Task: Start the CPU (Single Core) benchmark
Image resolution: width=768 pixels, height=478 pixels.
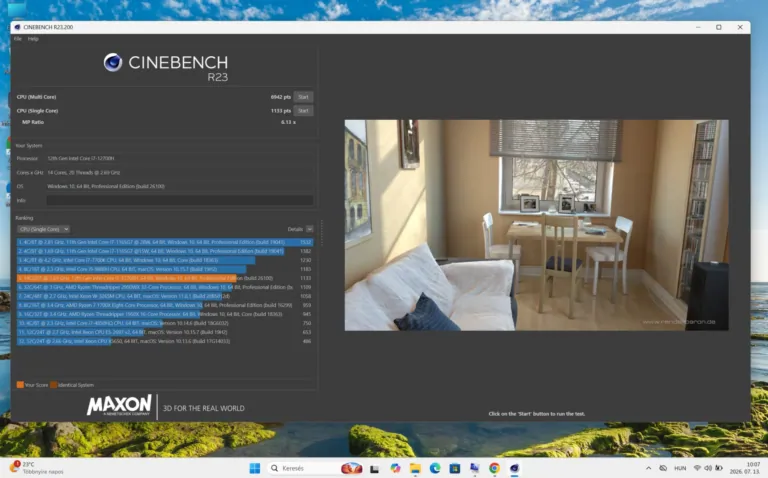Action: [x=303, y=111]
